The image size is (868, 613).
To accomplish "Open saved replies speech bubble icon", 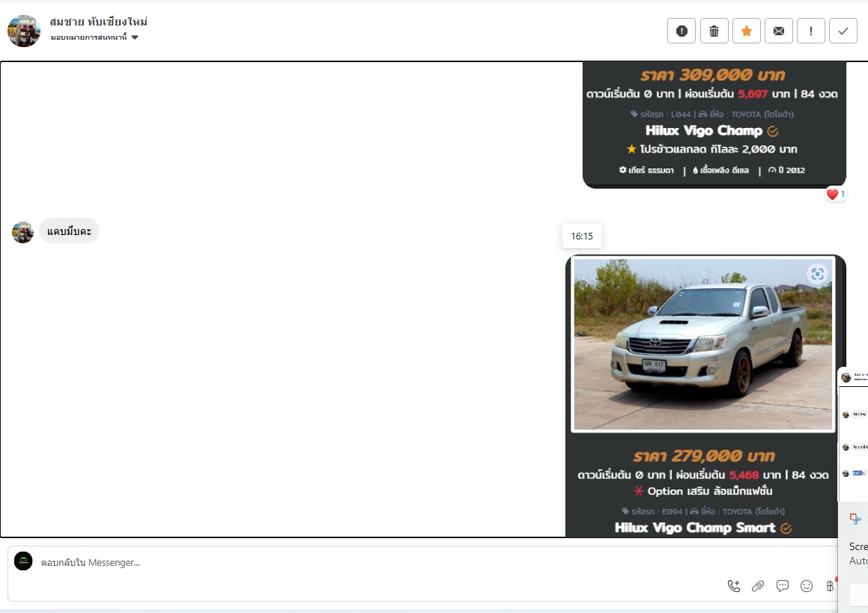I will 783,586.
